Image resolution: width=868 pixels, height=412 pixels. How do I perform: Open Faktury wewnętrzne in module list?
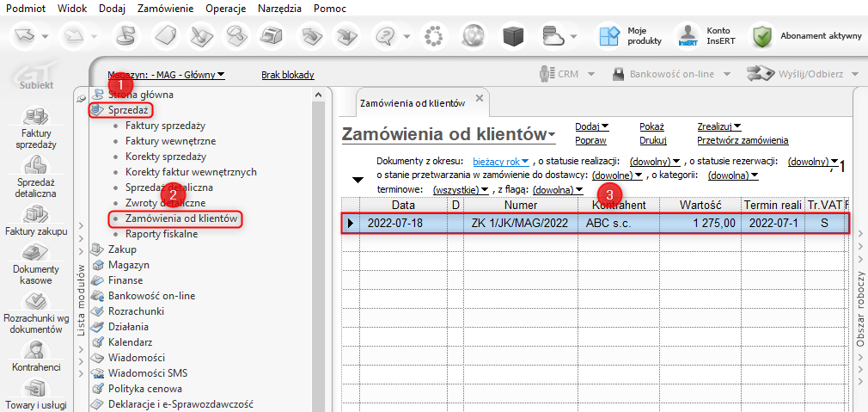pyautogui.click(x=170, y=141)
